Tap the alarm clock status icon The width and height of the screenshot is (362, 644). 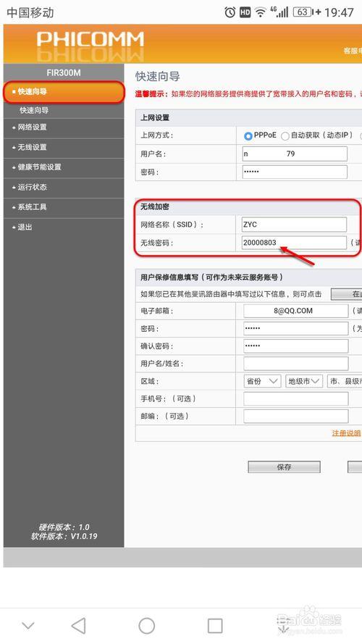point(230,12)
